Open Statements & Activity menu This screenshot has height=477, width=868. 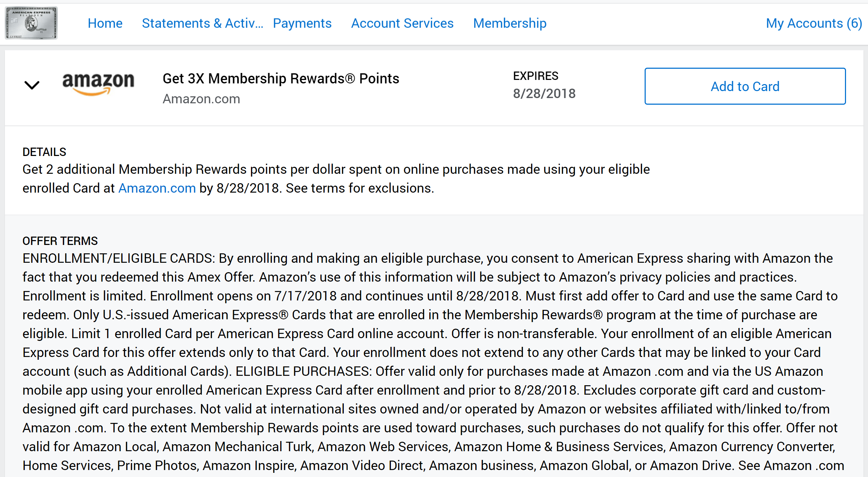[202, 23]
